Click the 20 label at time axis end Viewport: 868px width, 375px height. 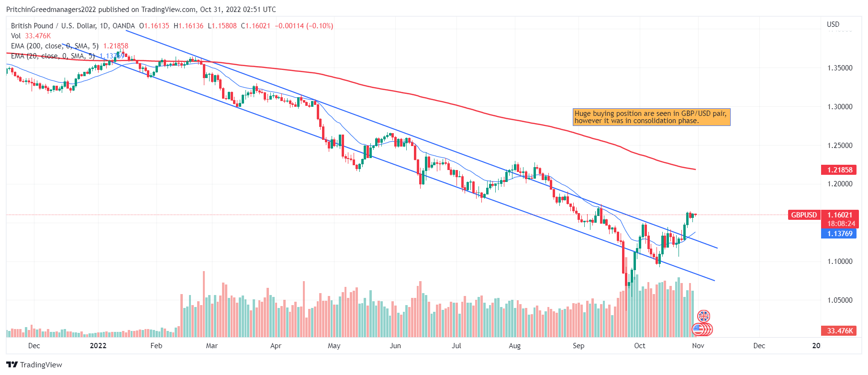(x=816, y=346)
